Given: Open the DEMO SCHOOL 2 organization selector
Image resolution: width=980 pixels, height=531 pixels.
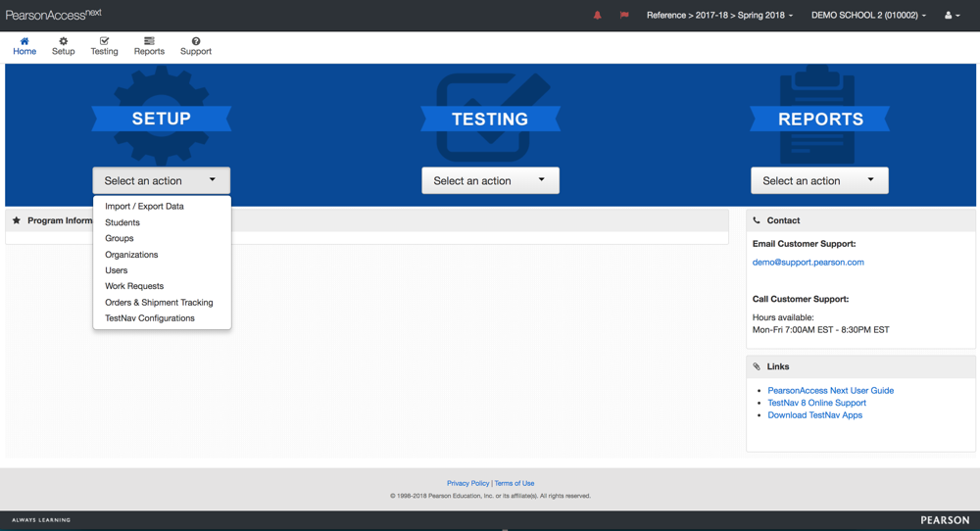Looking at the screenshot, I should pos(868,16).
